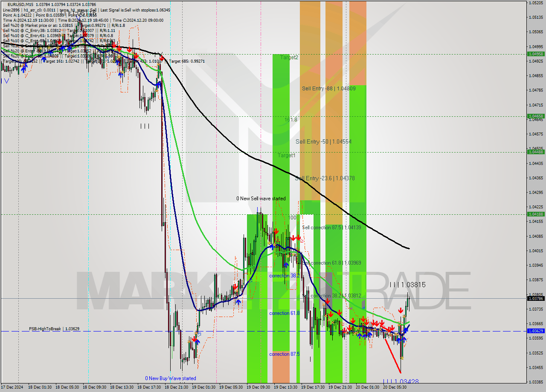This screenshot has height=392, width=546.
Task: Click the Target2 label on green zone
Action: [289, 58]
